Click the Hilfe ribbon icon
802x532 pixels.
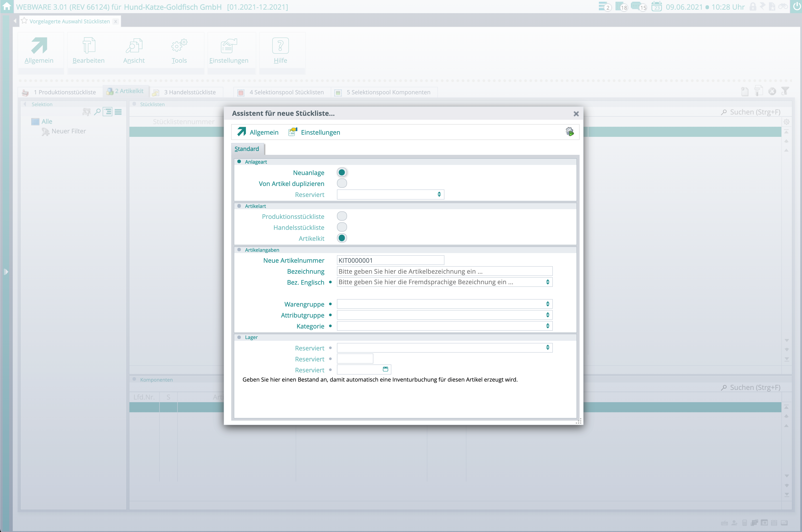tap(280, 45)
